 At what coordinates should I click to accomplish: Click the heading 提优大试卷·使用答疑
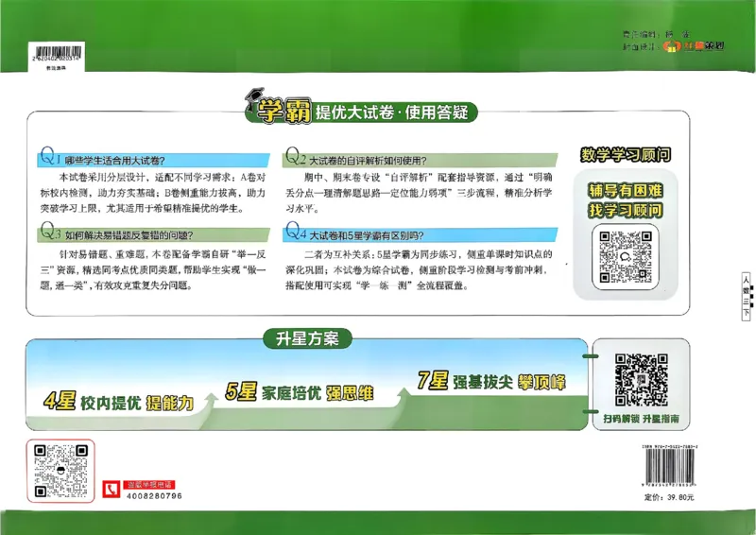coord(391,112)
